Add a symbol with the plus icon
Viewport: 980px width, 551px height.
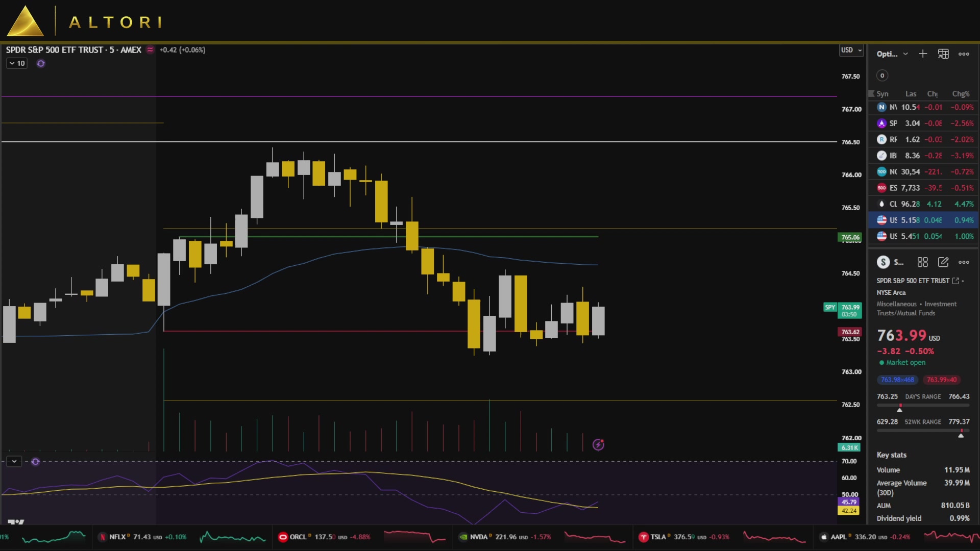point(923,54)
